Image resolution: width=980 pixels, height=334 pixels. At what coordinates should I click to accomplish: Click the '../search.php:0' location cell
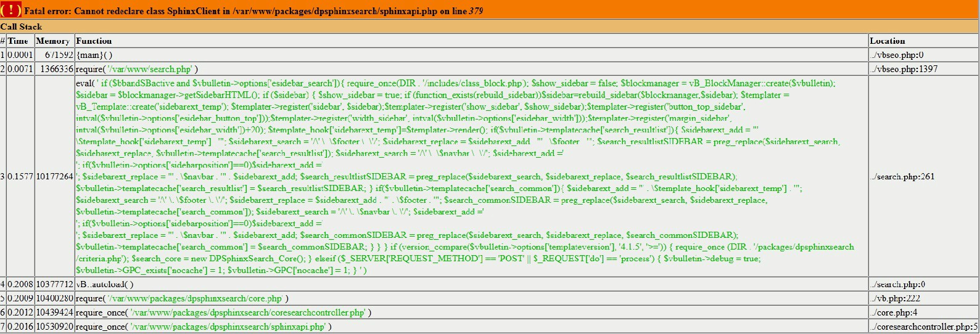pyautogui.click(x=899, y=285)
